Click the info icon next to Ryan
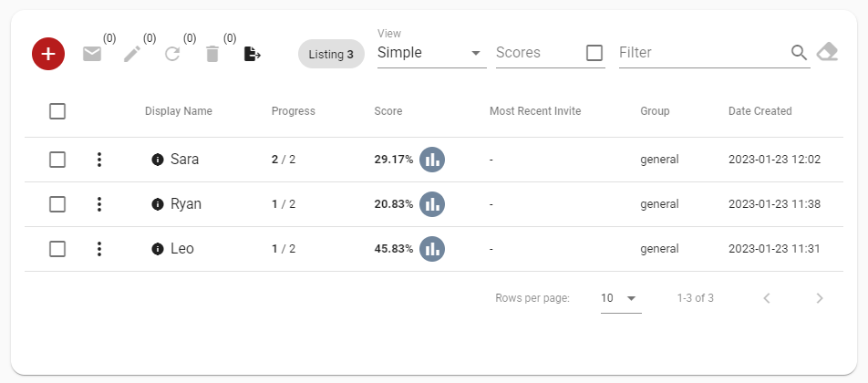 click(158, 204)
